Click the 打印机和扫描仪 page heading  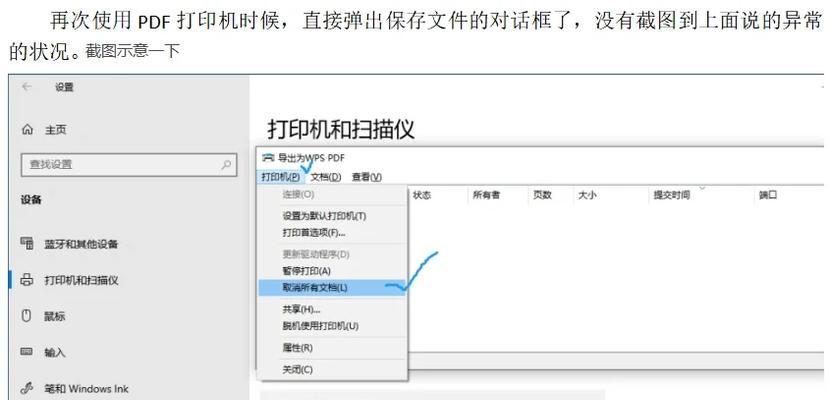[x=340, y=129]
